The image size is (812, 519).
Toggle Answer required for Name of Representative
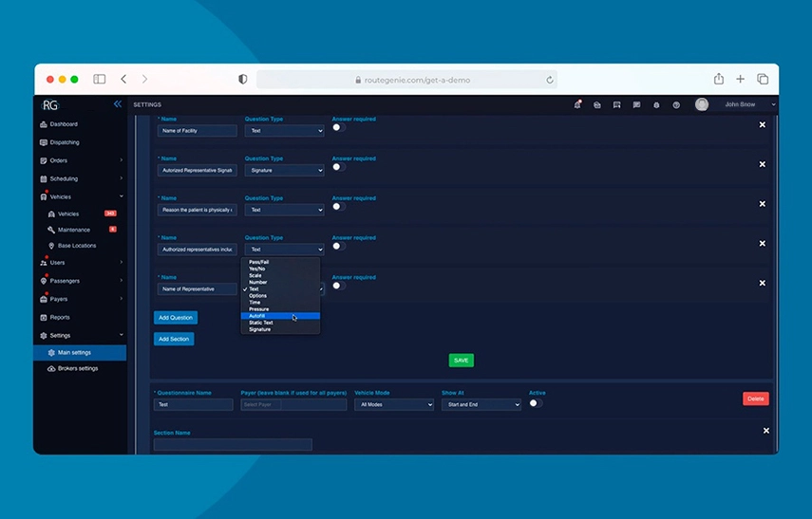tap(339, 286)
